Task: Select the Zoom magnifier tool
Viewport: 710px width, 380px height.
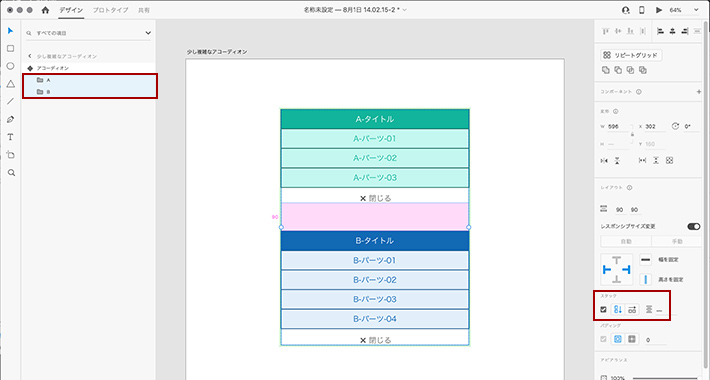Action: [11, 173]
